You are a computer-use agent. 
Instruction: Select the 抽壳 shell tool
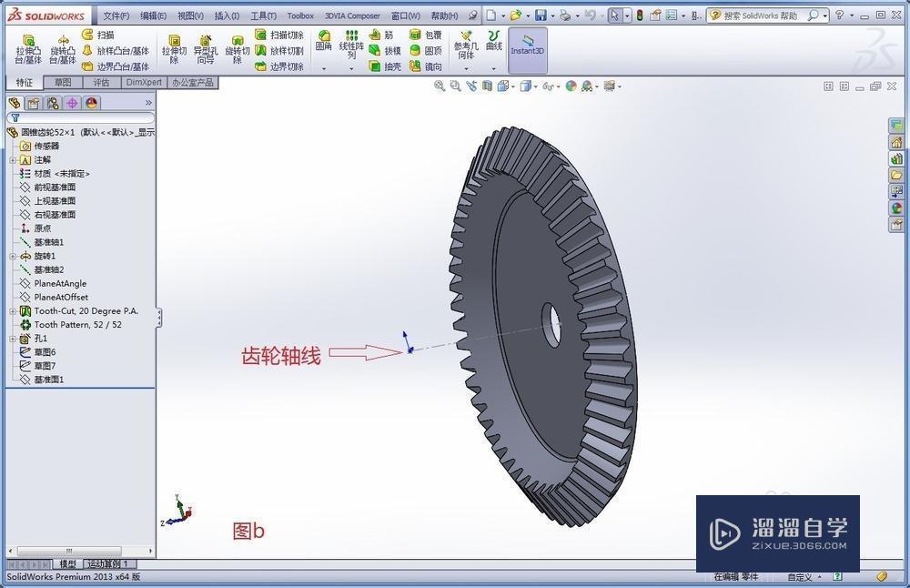point(385,66)
